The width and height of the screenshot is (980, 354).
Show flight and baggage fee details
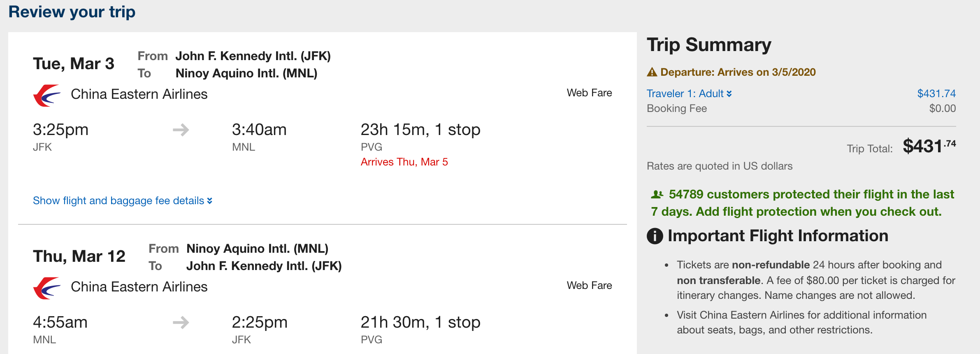pyautogui.click(x=118, y=201)
